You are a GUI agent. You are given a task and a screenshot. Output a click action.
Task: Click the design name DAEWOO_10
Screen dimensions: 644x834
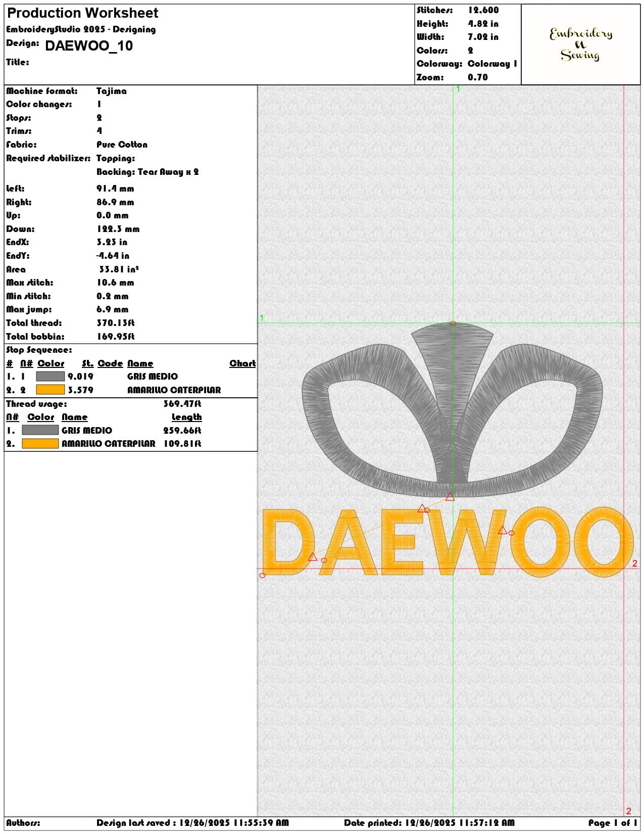point(89,46)
